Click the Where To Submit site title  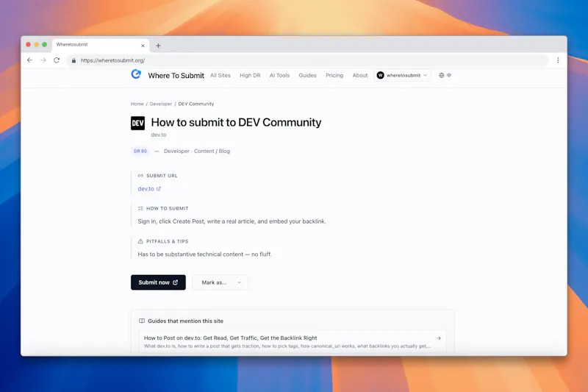pyautogui.click(x=176, y=76)
